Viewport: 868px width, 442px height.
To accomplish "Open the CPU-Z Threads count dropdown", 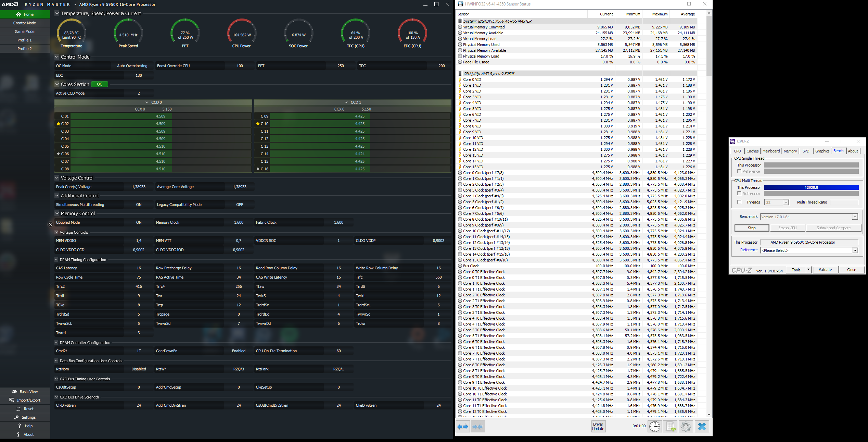I will (x=786, y=202).
